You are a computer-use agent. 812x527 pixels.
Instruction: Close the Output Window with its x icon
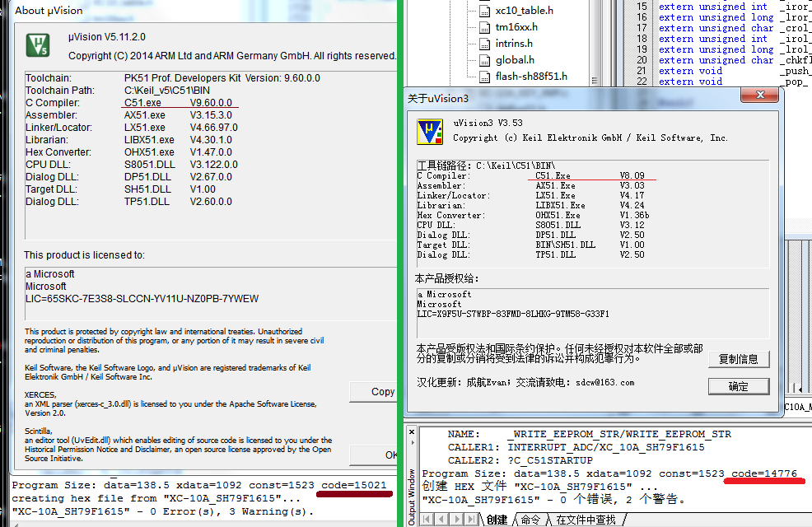[x=412, y=431]
